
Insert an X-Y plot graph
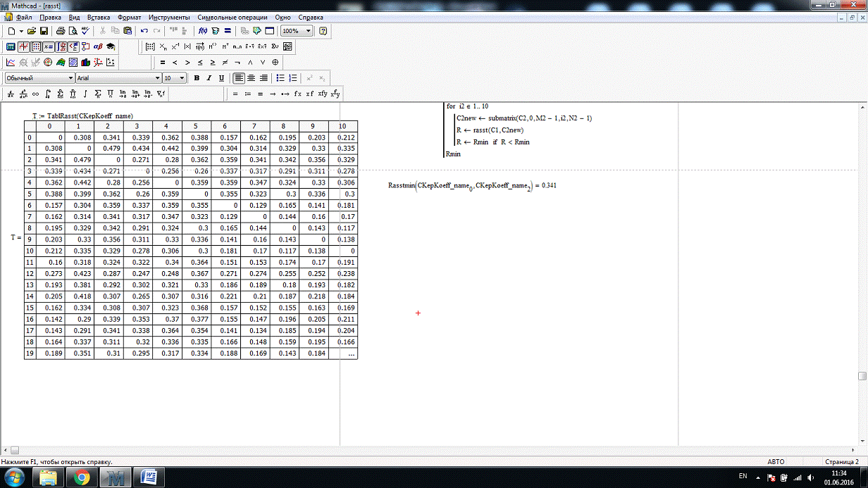click(x=11, y=63)
